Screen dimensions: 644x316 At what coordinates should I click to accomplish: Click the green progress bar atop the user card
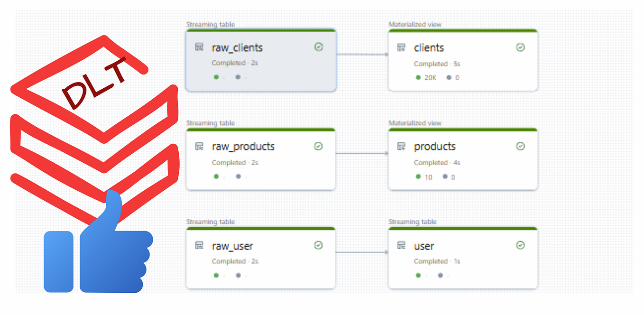pyautogui.click(x=462, y=228)
